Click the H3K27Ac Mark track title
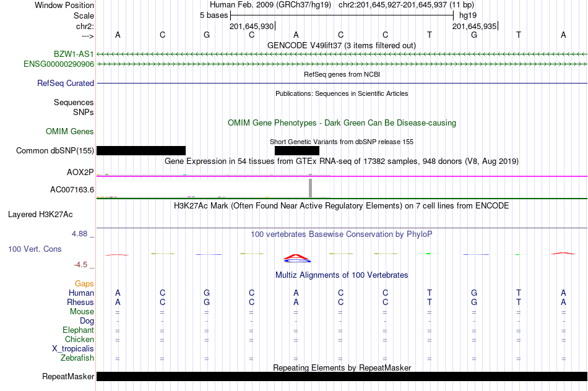This screenshot has width=588, height=391. pos(341,206)
